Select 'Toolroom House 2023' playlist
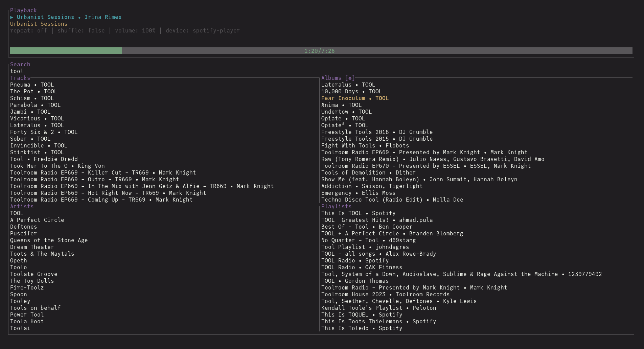The height and width of the screenshot is (349, 644). tap(385, 294)
